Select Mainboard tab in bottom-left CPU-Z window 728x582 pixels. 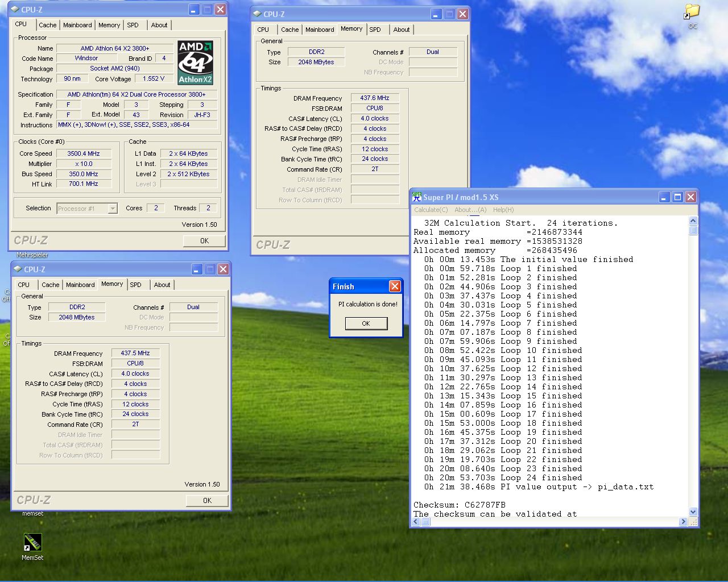point(80,285)
